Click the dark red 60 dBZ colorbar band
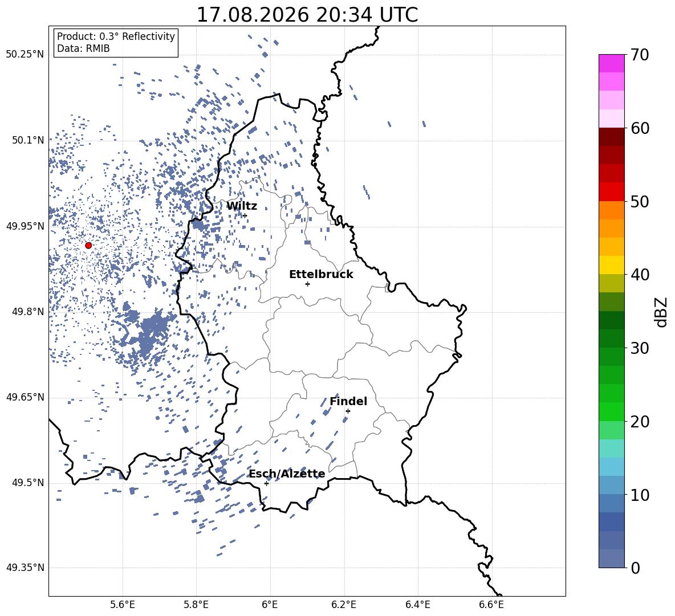The image size is (675, 616). [x=611, y=137]
